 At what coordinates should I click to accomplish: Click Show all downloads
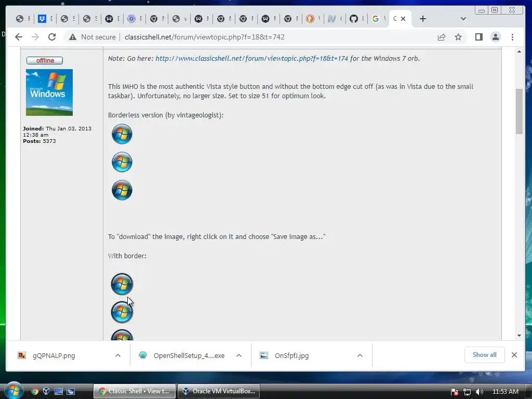click(x=485, y=355)
